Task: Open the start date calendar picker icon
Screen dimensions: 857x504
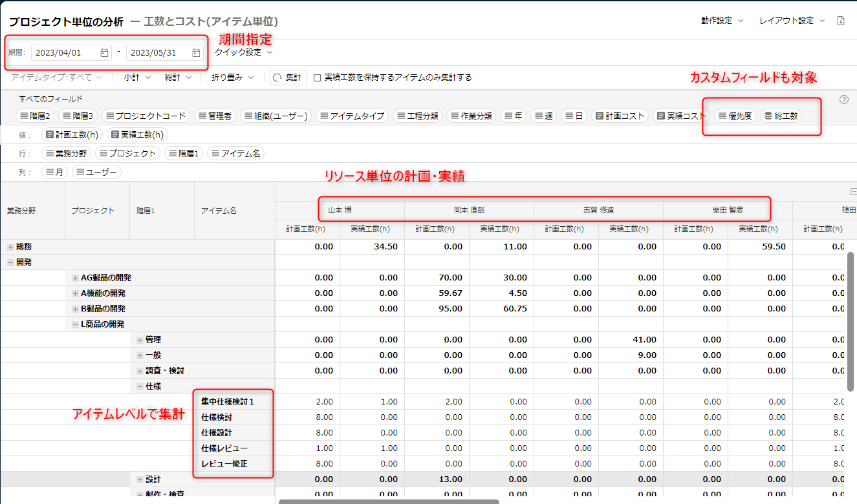Action: pyautogui.click(x=104, y=53)
